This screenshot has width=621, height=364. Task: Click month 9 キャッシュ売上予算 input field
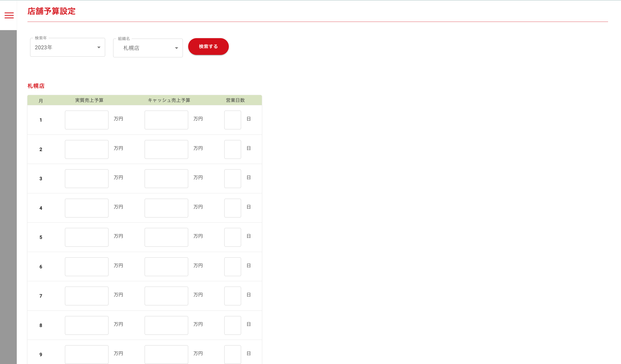click(x=166, y=354)
